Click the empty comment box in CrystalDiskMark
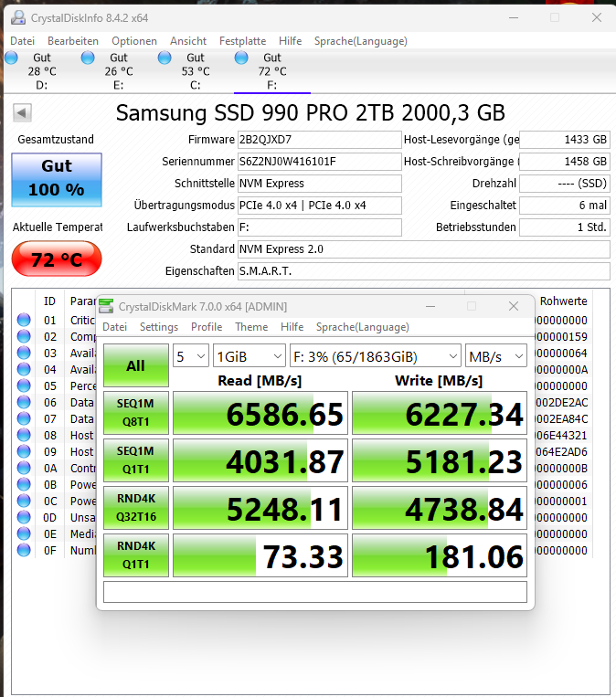 315,592
